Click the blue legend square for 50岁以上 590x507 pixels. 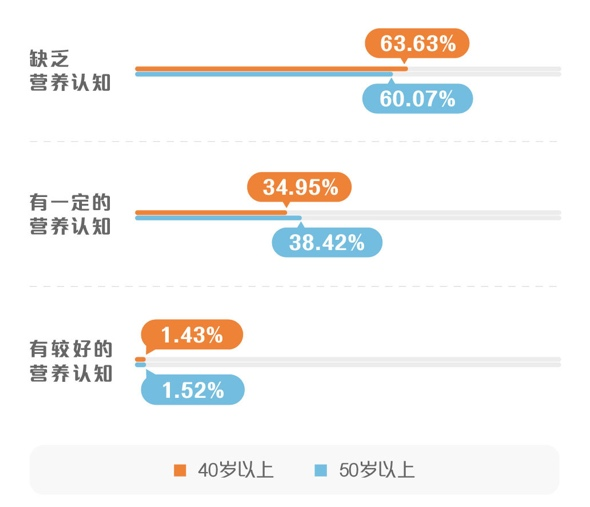[321, 470]
